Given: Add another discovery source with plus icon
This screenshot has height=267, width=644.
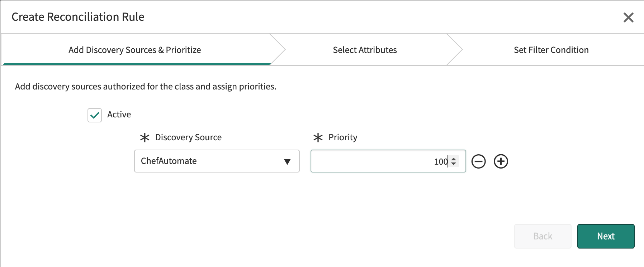Looking at the screenshot, I should coord(501,161).
